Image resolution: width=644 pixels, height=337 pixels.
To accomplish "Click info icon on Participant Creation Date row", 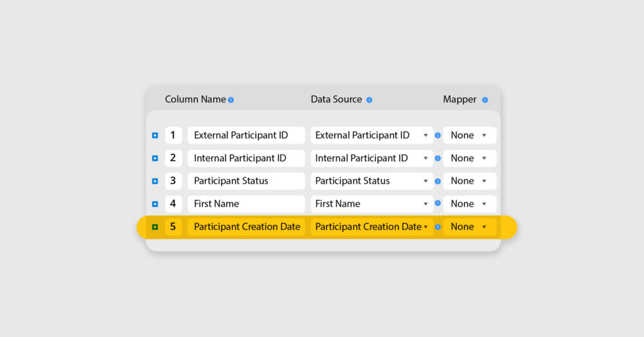I will tap(438, 227).
